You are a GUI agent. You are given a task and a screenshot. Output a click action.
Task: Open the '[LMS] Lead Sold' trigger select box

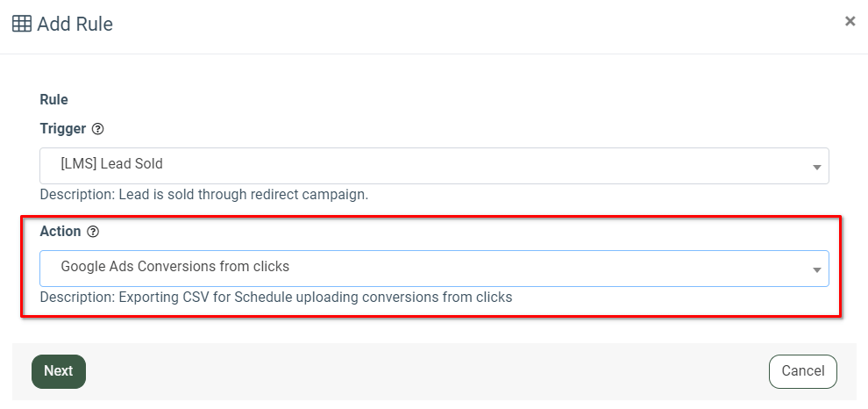coord(434,166)
